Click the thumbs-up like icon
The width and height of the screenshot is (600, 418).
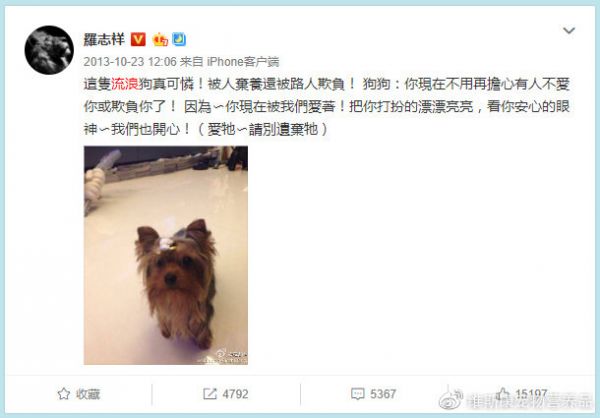click(502, 394)
